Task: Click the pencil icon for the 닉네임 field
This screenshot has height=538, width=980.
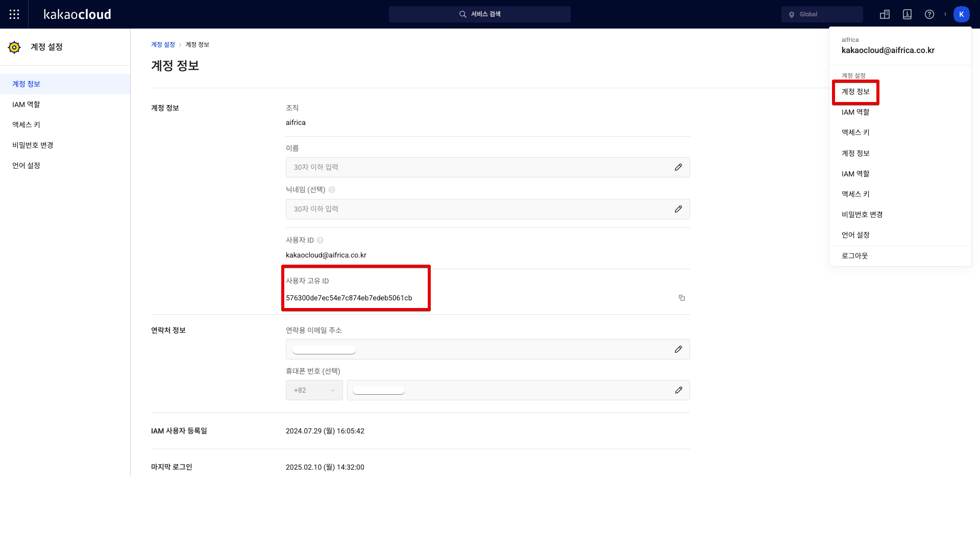Action: [x=678, y=209]
